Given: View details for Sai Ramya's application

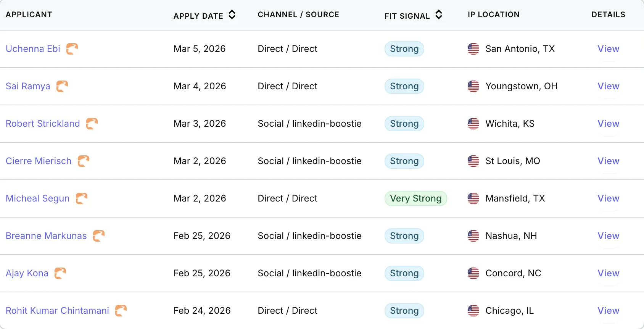Looking at the screenshot, I should point(608,86).
